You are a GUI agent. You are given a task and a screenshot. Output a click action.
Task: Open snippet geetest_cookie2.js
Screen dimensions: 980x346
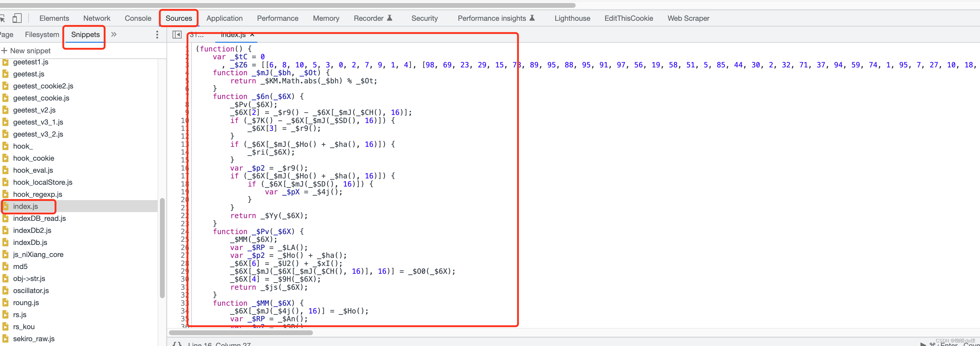tap(43, 86)
